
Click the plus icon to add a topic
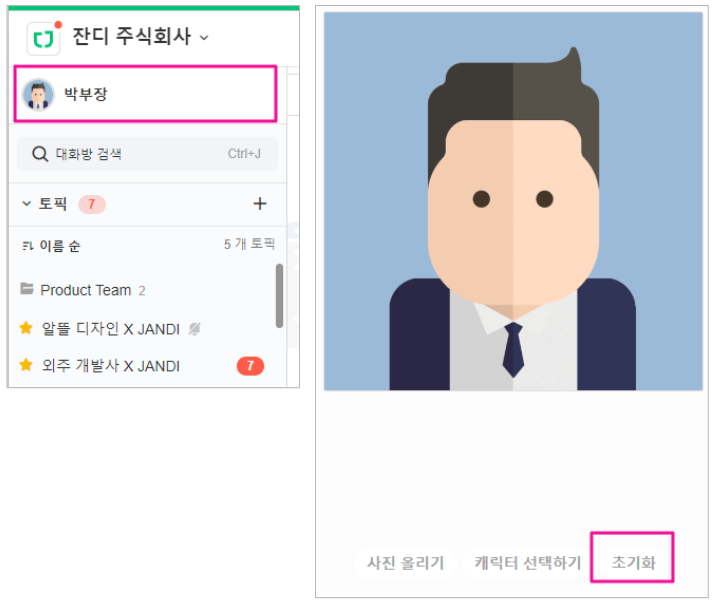click(x=260, y=204)
